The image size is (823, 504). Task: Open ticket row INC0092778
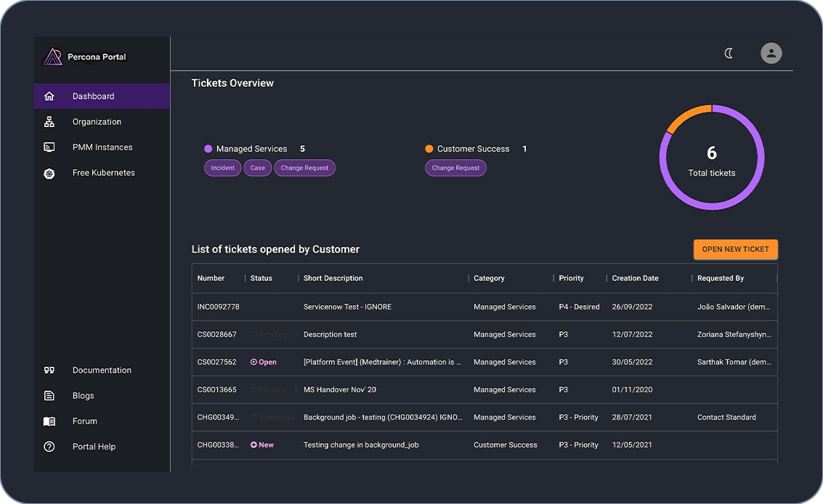pyautogui.click(x=218, y=307)
